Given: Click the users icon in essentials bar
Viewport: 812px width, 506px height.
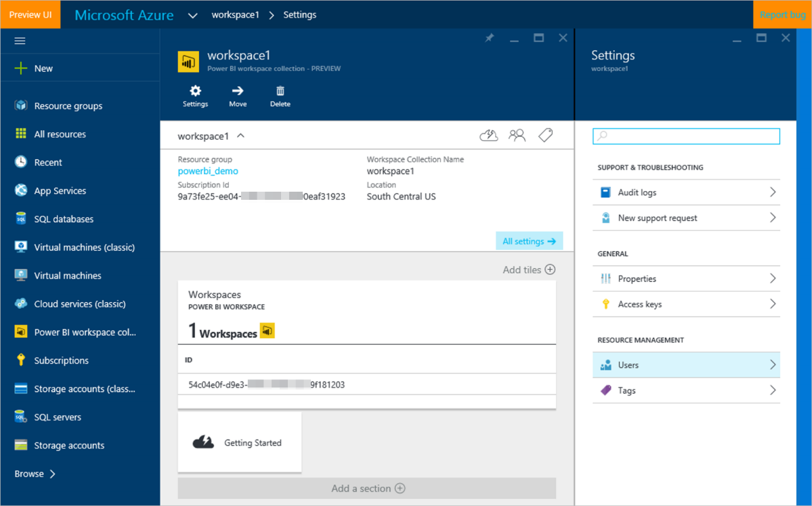Looking at the screenshot, I should [x=517, y=135].
